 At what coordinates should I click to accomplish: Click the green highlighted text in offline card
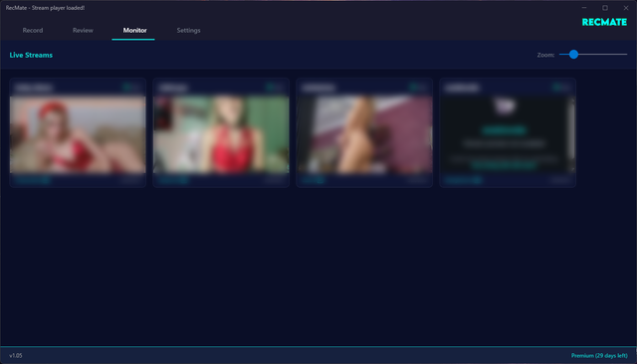pos(505,130)
